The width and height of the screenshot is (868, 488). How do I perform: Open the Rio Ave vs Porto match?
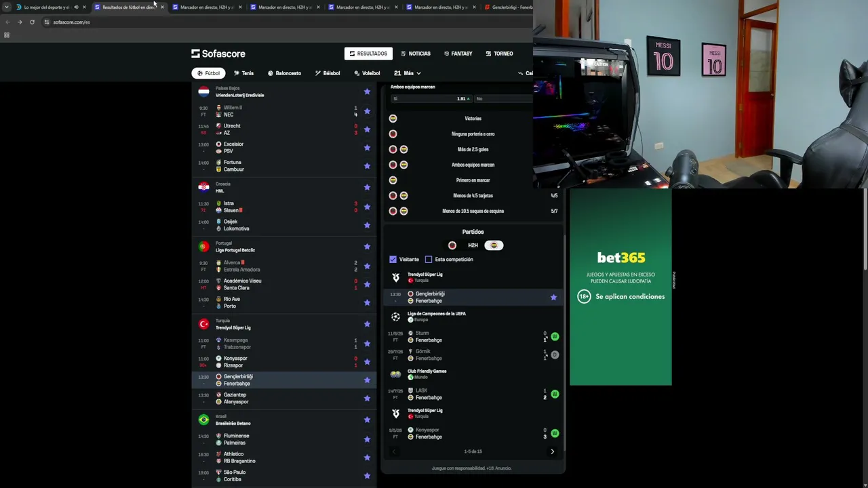coord(284,302)
